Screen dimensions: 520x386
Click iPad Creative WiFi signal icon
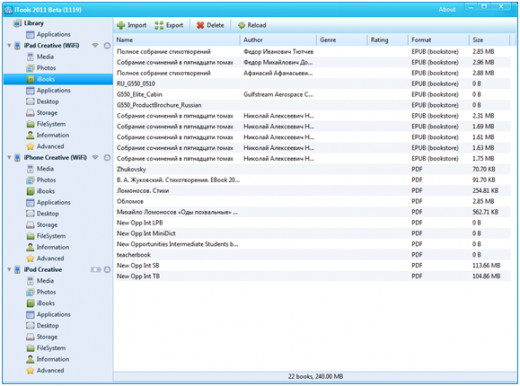point(95,45)
